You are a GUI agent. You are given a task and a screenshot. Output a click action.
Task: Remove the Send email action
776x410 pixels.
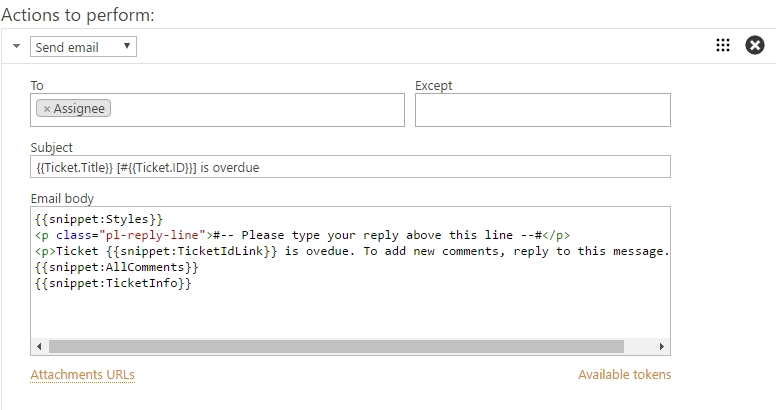click(755, 46)
